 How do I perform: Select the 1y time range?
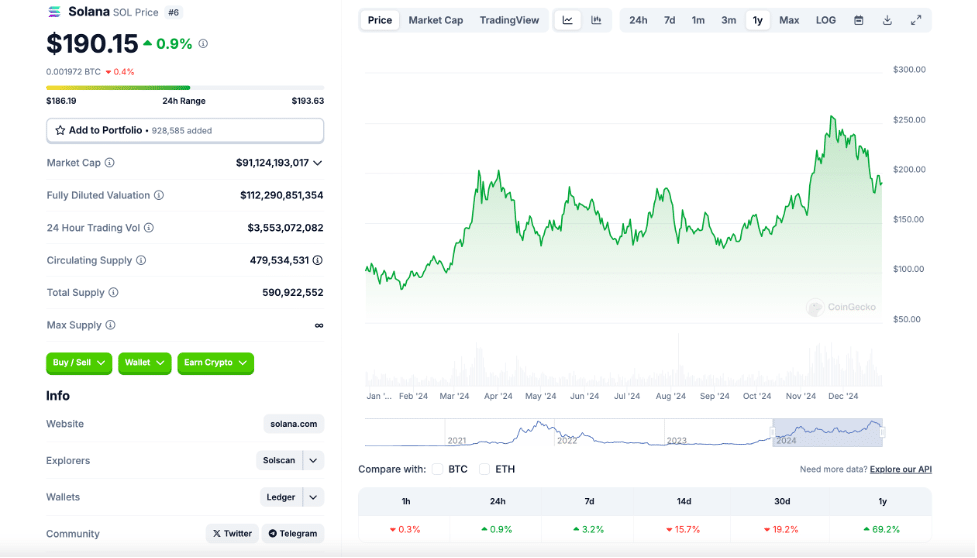pyautogui.click(x=758, y=20)
